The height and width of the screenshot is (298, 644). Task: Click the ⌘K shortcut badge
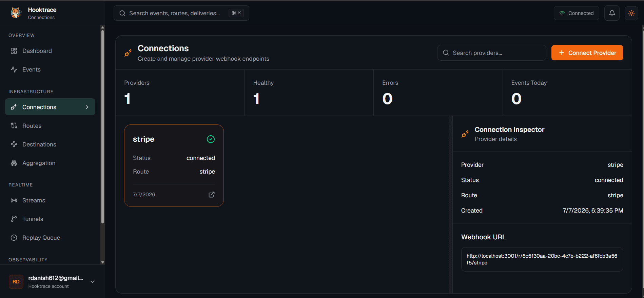(236, 13)
